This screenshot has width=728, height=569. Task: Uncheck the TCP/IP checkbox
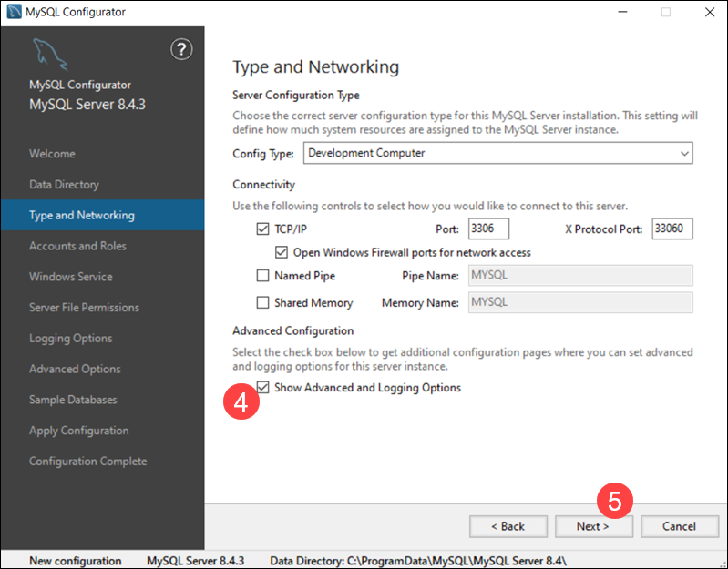point(263,229)
